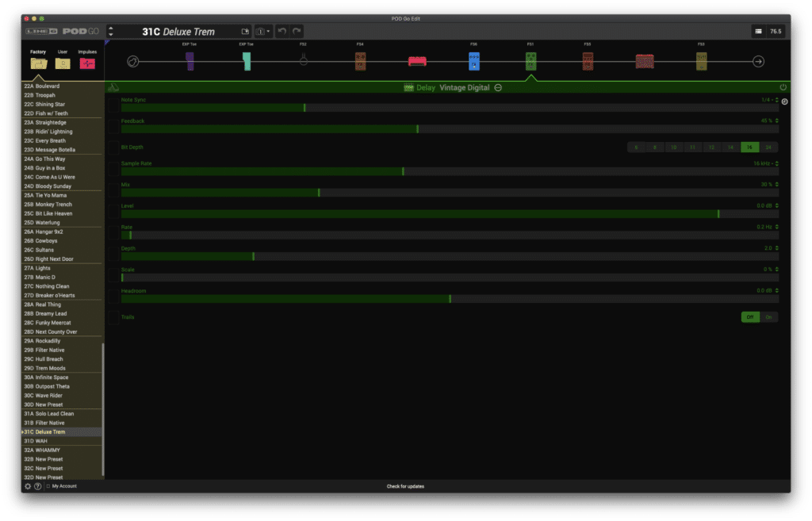Select preset 30A Infinite Space
The height and width of the screenshot is (521, 812).
62,377
